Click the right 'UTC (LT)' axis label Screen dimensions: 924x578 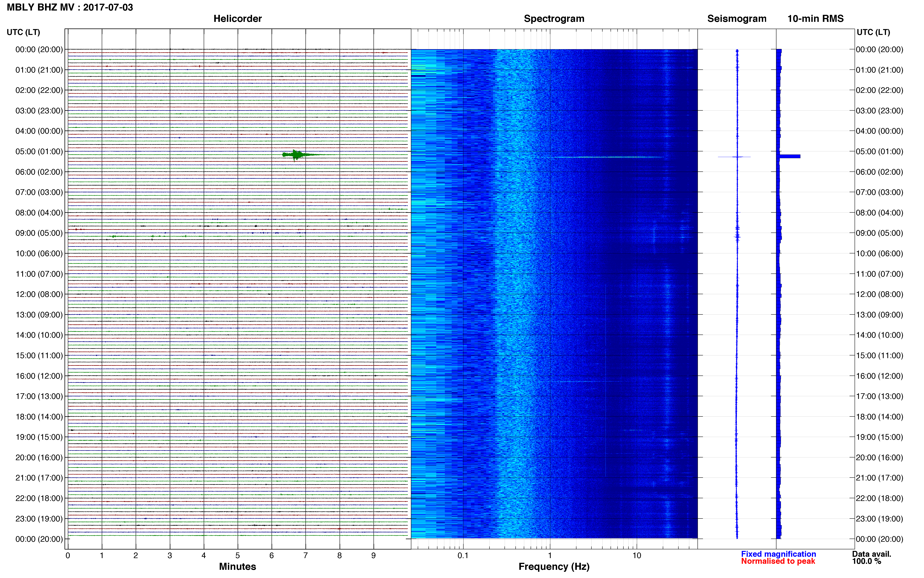point(873,32)
